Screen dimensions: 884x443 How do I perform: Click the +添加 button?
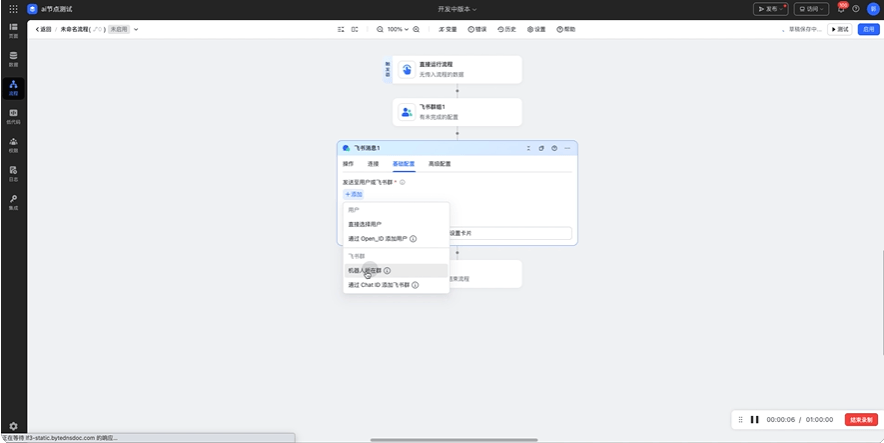pyautogui.click(x=353, y=194)
